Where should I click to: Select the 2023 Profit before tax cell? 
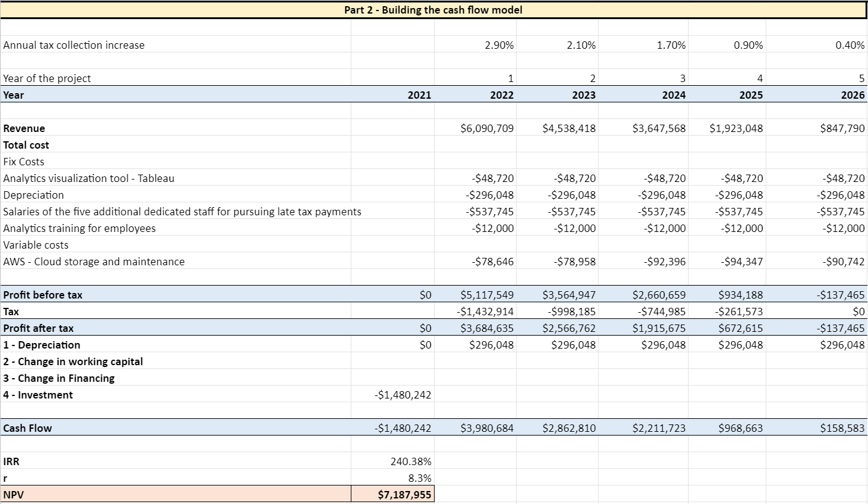tap(569, 295)
